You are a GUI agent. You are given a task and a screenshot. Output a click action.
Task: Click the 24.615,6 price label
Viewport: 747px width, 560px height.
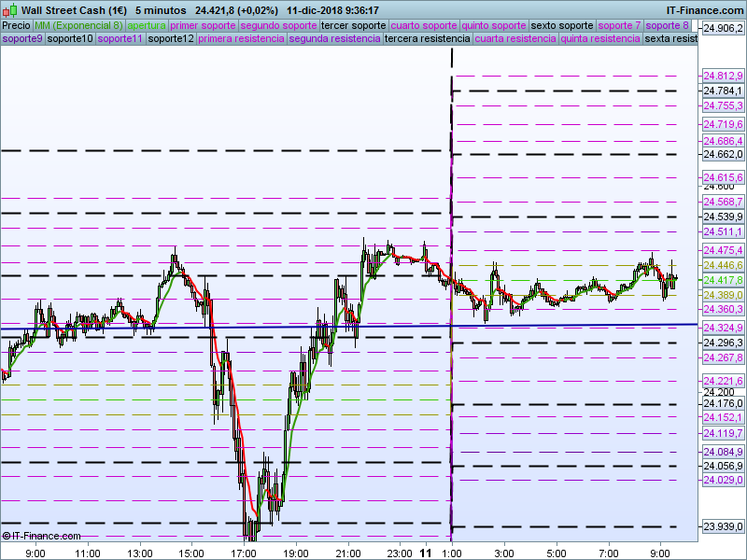(x=723, y=177)
